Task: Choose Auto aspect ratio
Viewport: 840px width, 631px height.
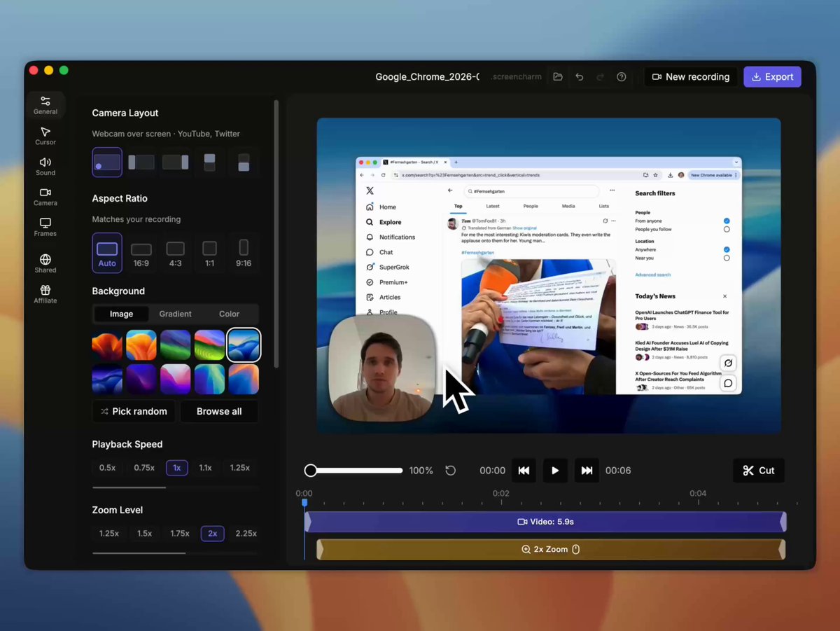Action: click(x=107, y=253)
